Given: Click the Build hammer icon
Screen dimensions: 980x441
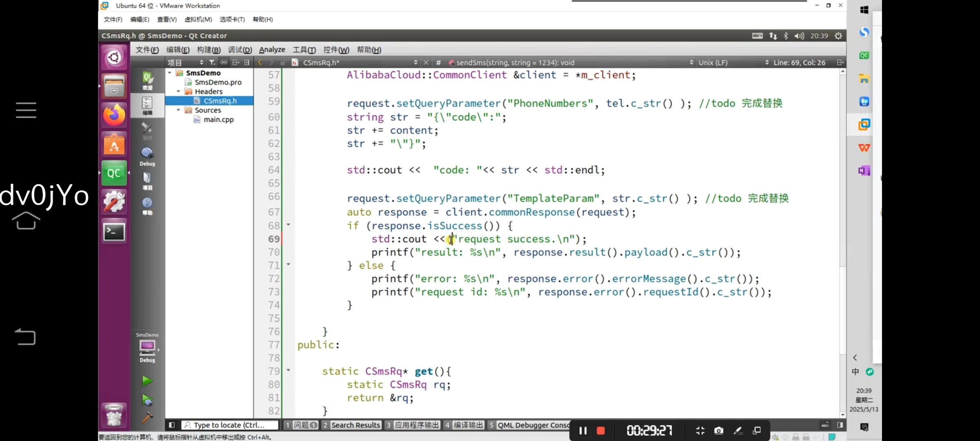Looking at the screenshot, I should (147, 417).
